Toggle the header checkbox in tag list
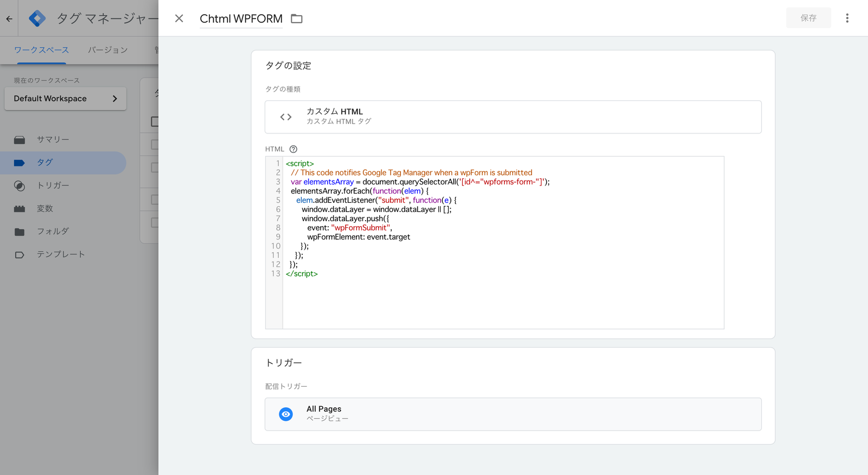This screenshot has width=868, height=475. [155, 121]
